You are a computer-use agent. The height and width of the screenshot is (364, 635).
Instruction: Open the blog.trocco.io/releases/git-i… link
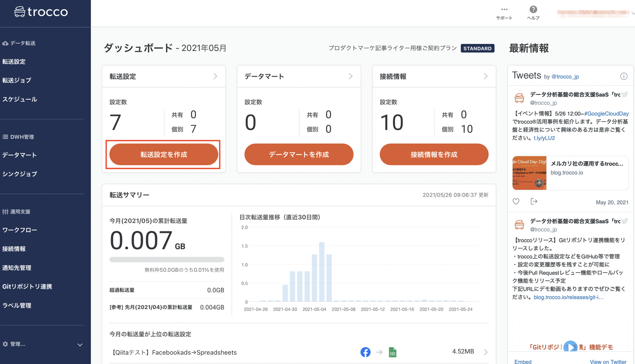(569, 297)
